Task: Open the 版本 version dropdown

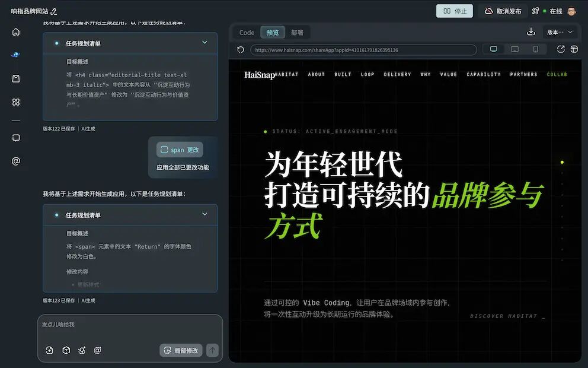Action: (560, 32)
